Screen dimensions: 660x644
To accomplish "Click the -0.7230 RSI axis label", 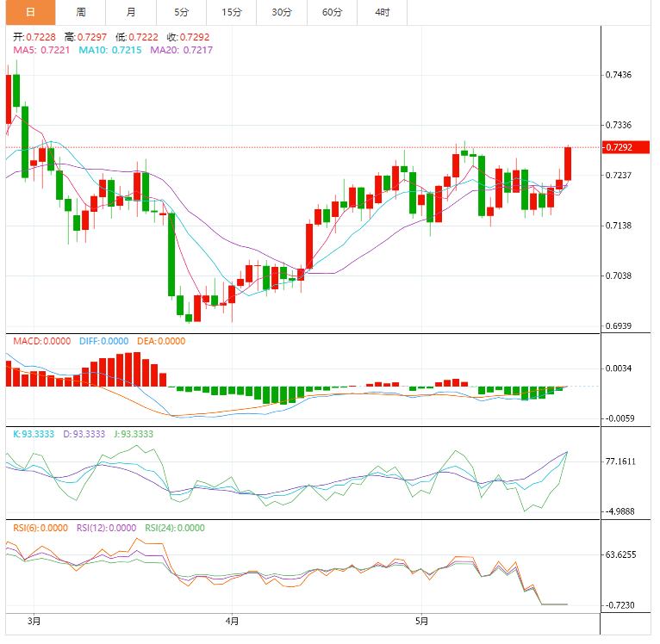I will coord(620,605).
